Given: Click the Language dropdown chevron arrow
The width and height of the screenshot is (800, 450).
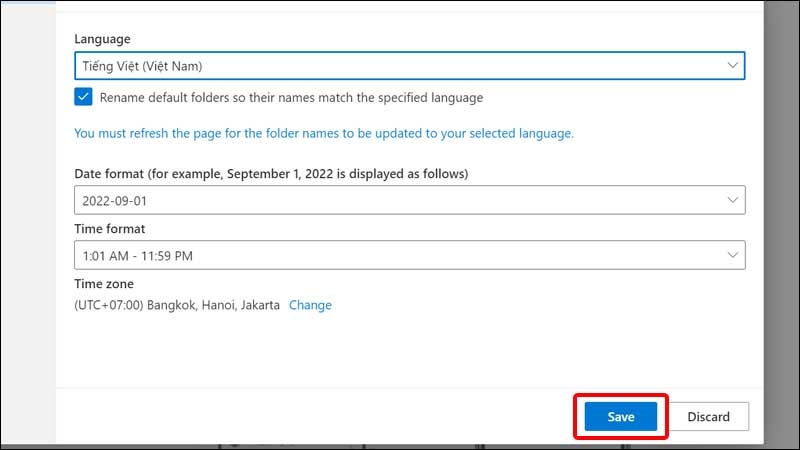Looking at the screenshot, I should pos(732,65).
